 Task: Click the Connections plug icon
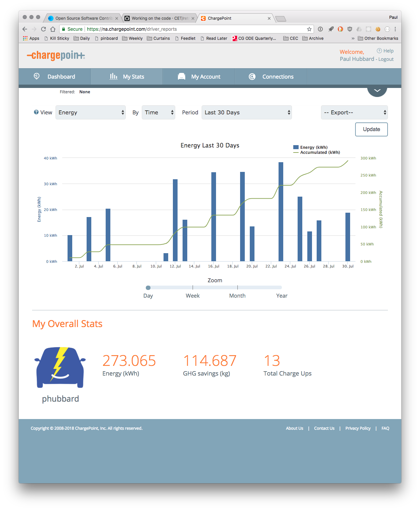[x=252, y=77]
